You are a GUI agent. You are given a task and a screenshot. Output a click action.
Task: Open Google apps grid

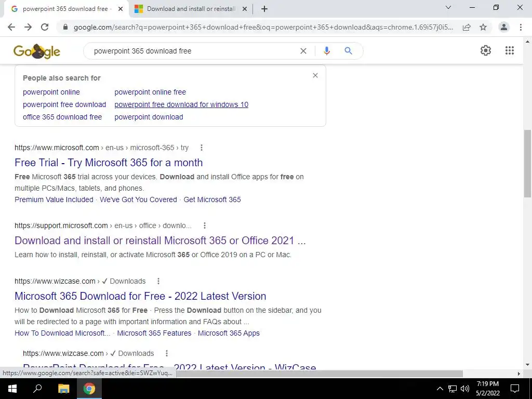point(510,50)
